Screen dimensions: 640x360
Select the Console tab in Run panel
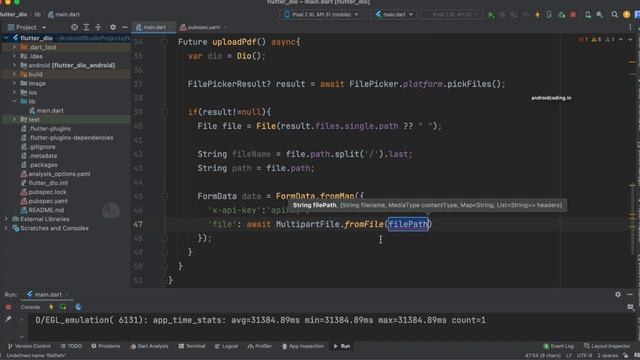(30, 307)
